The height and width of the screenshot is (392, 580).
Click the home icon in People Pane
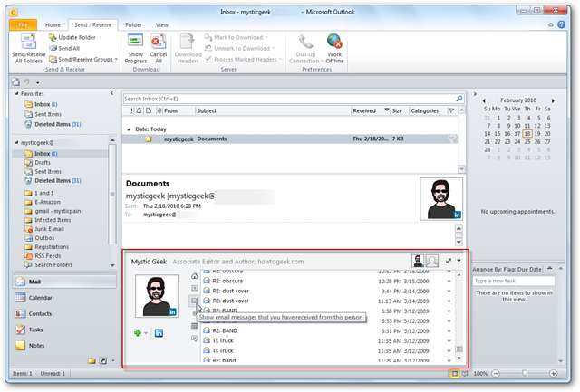click(194, 276)
